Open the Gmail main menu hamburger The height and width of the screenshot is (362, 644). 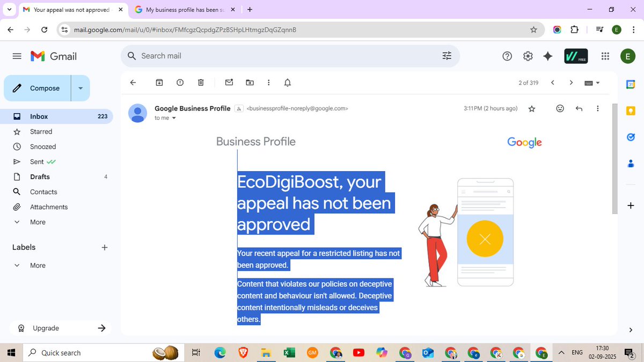click(17, 56)
